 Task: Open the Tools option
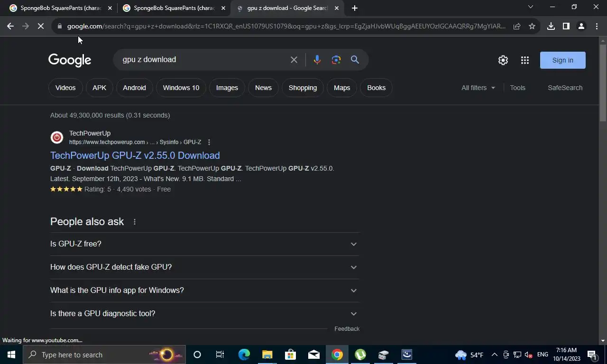tap(517, 88)
